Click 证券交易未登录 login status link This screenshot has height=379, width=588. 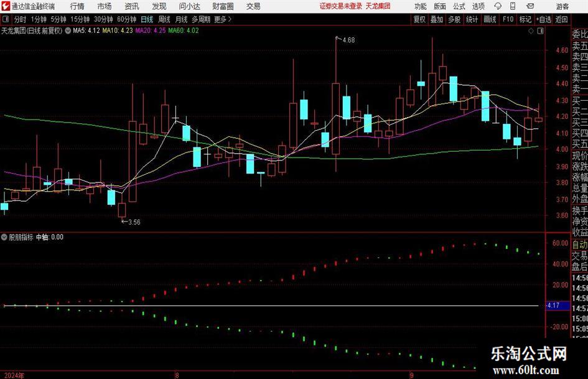341,6
